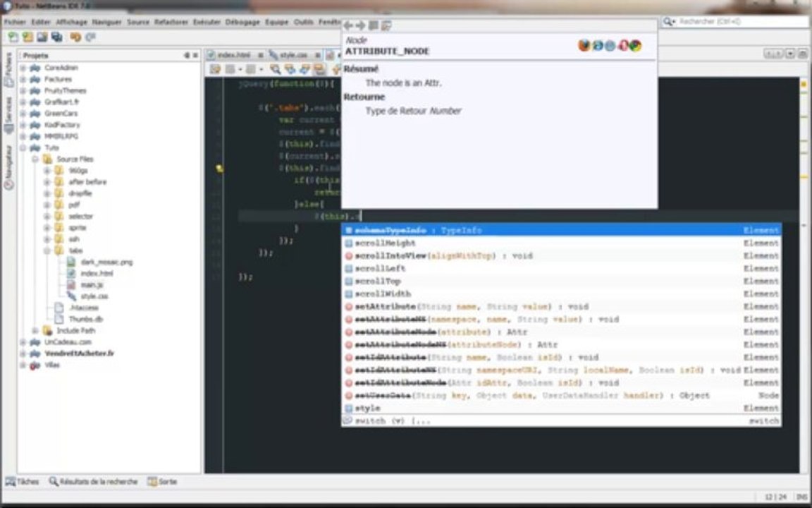Switch to the index.html editor tab
This screenshot has height=508, width=812.
click(233, 55)
